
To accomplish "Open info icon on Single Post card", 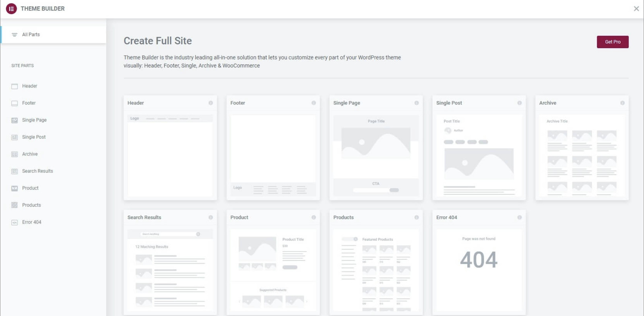I will [520, 103].
